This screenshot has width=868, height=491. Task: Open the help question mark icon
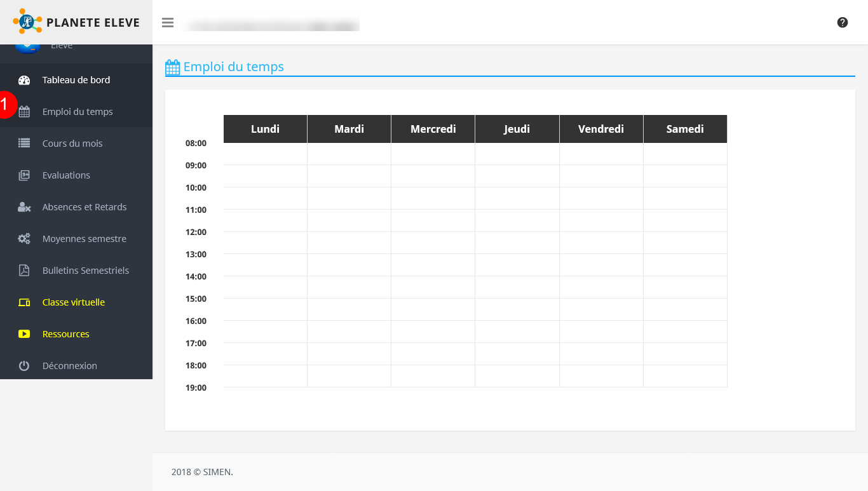tap(843, 23)
